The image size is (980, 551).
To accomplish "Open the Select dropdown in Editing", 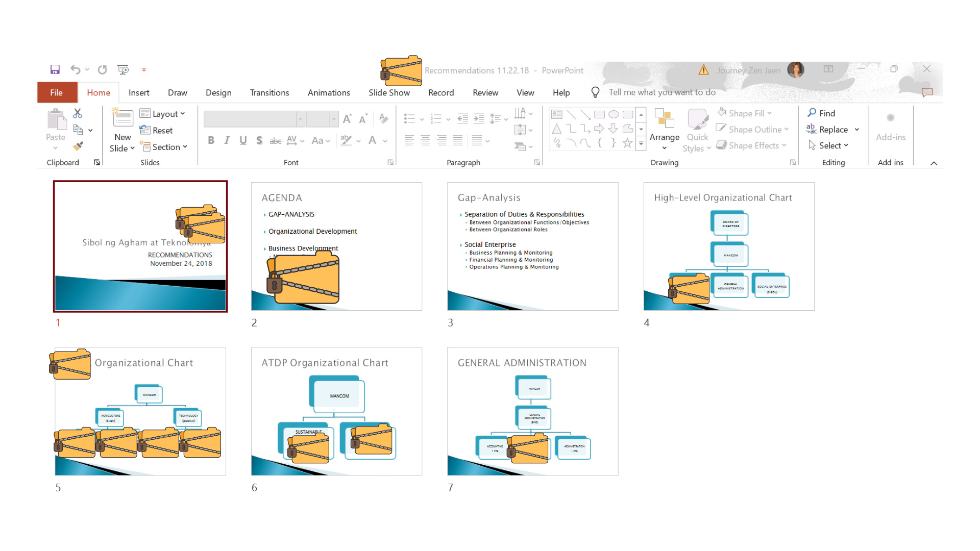I will 829,145.
